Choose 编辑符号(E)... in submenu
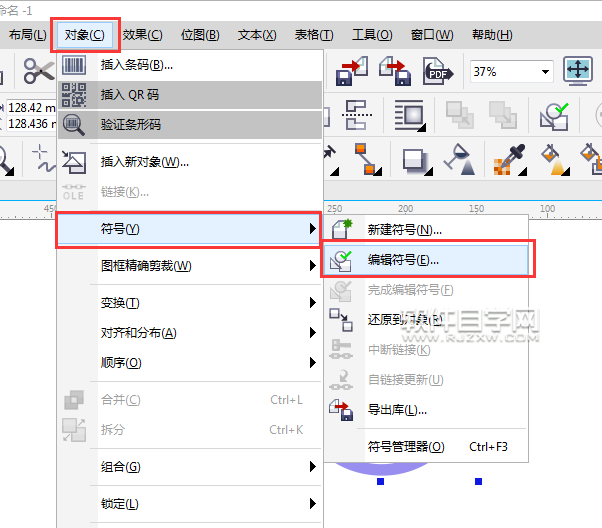The width and height of the screenshot is (602, 528). (x=426, y=260)
